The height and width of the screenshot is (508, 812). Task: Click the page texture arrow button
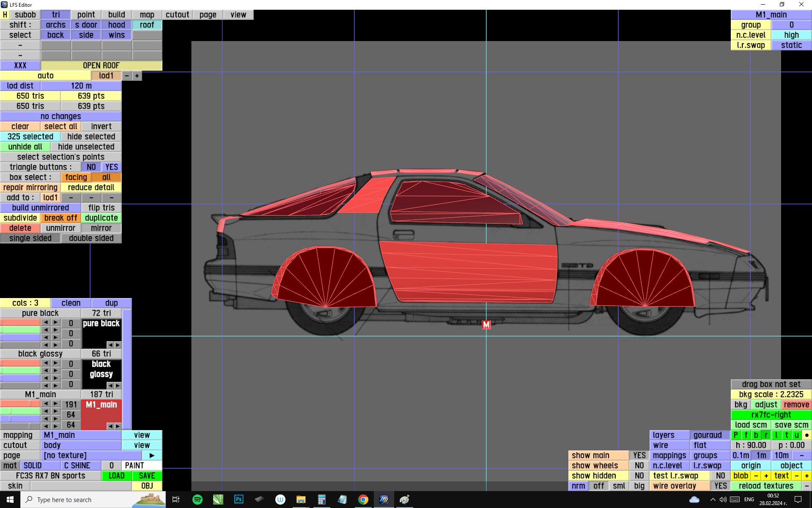click(x=152, y=456)
